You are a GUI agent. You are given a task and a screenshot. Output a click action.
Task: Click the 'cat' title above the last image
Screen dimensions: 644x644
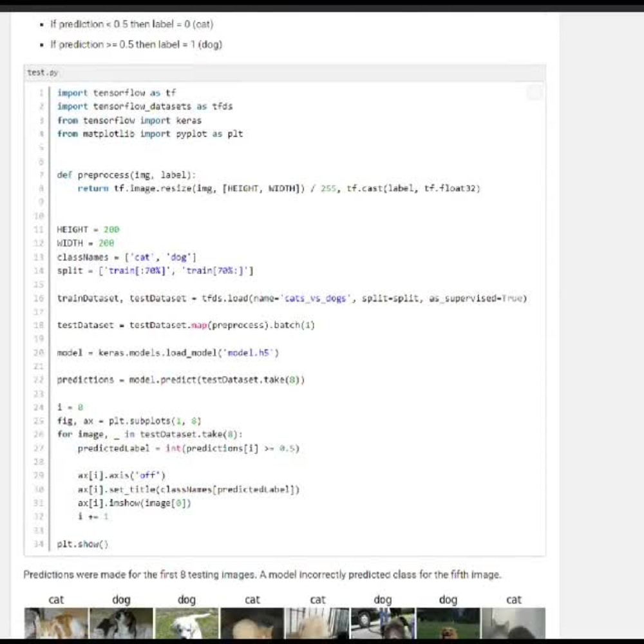tap(514, 600)
